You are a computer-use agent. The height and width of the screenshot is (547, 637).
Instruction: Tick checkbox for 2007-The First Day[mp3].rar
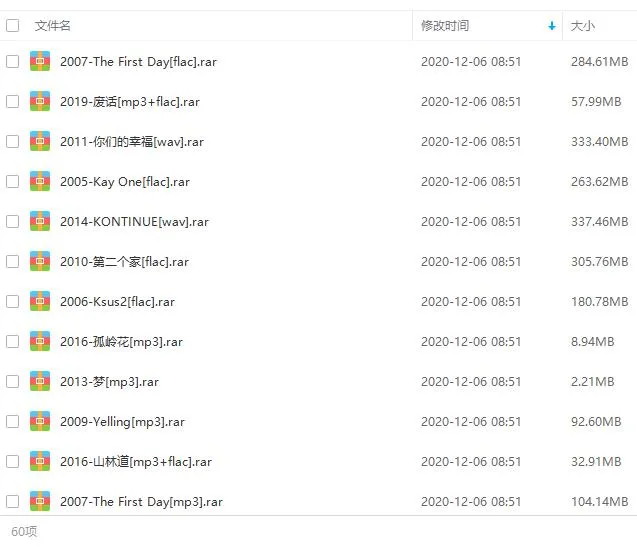pos(13,501)
